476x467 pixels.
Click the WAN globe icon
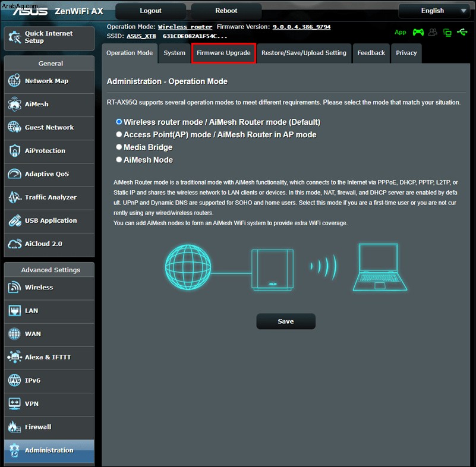[x=14, y=334]
